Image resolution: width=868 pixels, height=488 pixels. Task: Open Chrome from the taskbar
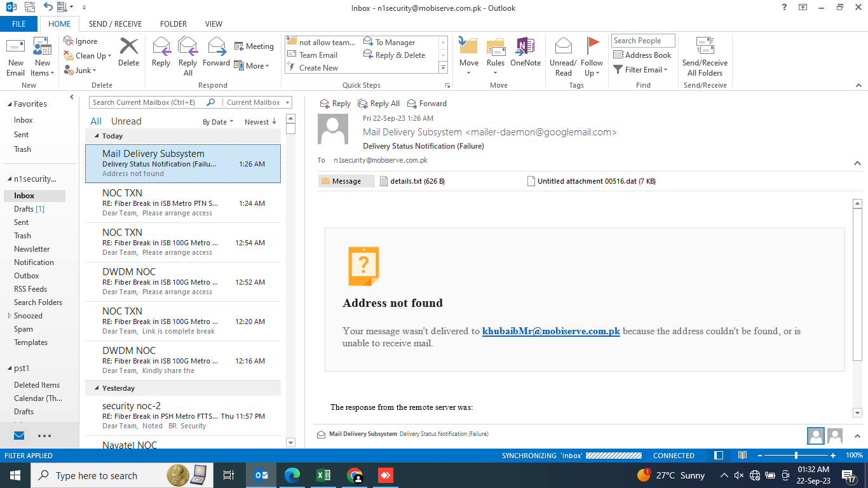tap(355, 475)
